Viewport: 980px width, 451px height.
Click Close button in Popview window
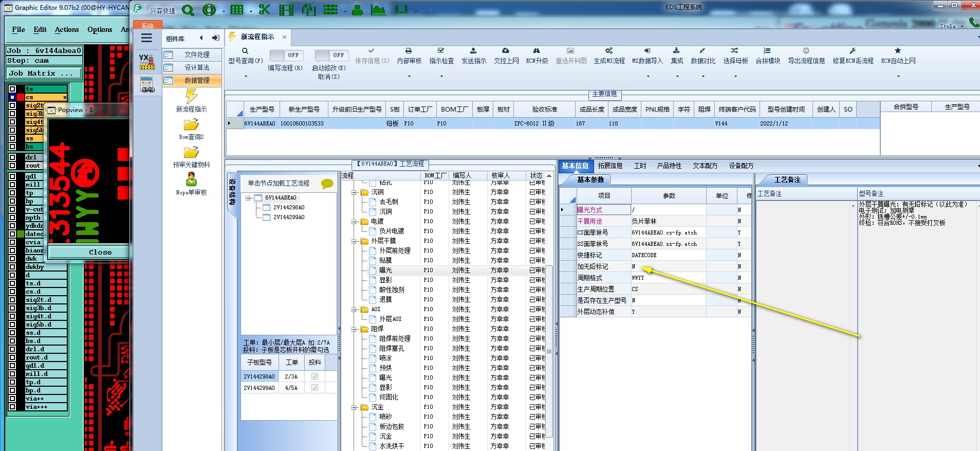tap(100, 252)
